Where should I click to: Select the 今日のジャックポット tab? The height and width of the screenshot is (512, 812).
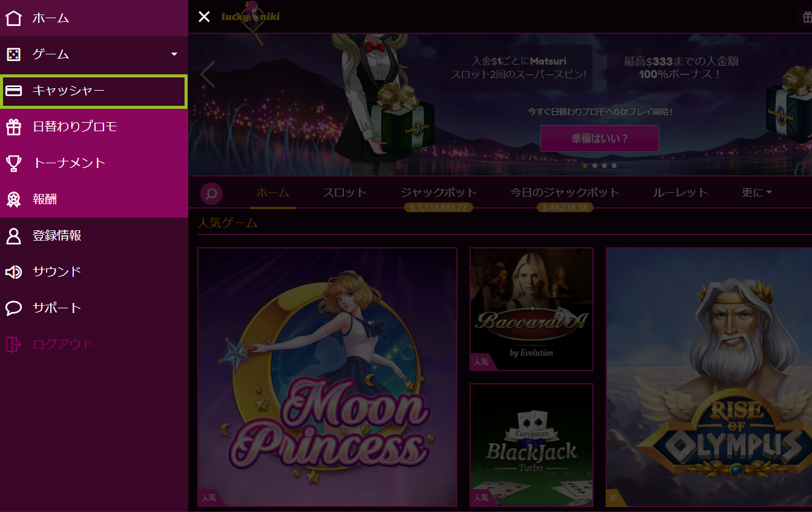[x=565, y=193]
